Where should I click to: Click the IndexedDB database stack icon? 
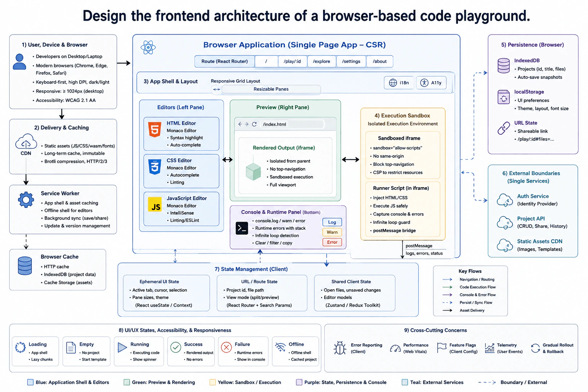(x=504, y=66)
